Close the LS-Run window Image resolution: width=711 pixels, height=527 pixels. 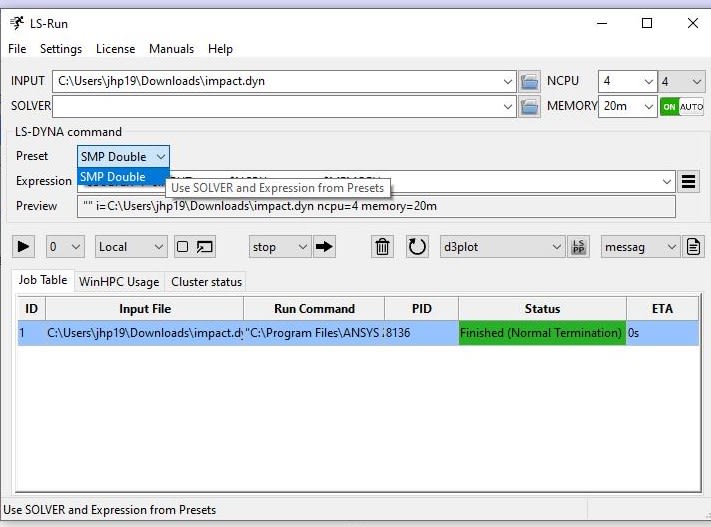tap(692, 23)
